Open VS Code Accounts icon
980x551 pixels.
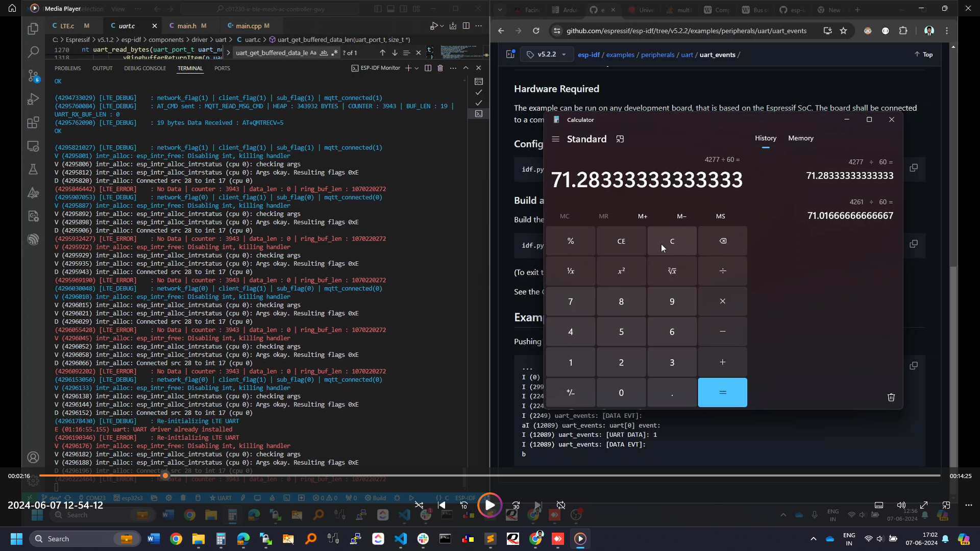tap(33, 458)
